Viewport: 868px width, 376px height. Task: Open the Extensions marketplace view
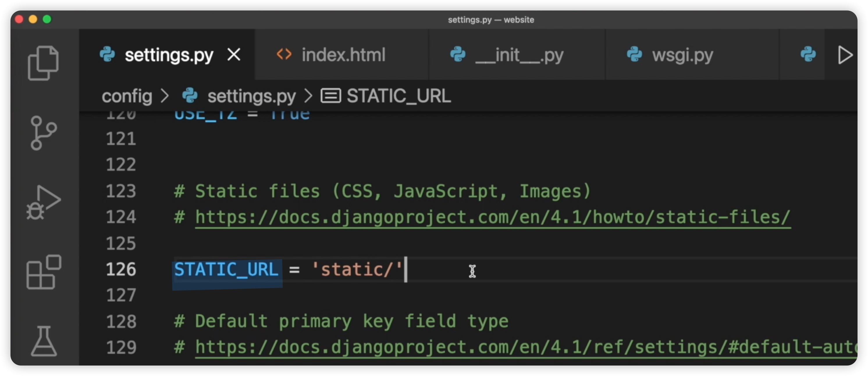tap(44, 272)
